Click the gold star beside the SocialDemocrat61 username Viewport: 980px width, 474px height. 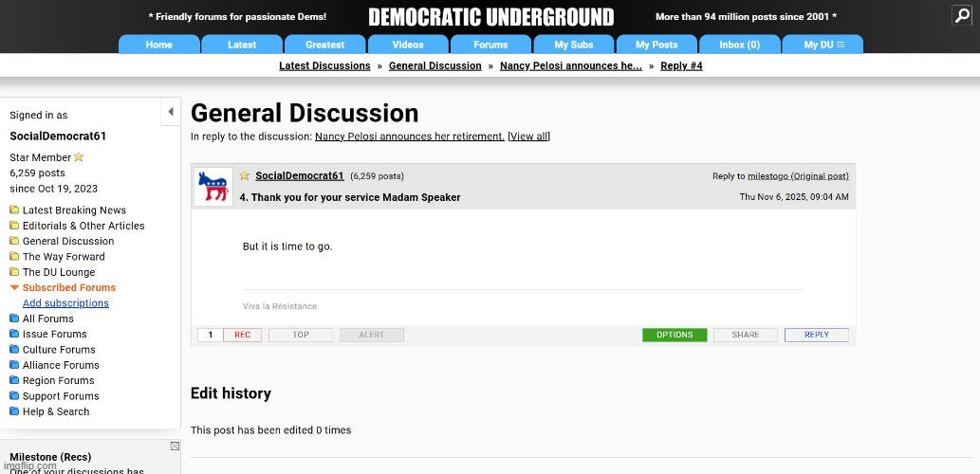coord(245,176)
